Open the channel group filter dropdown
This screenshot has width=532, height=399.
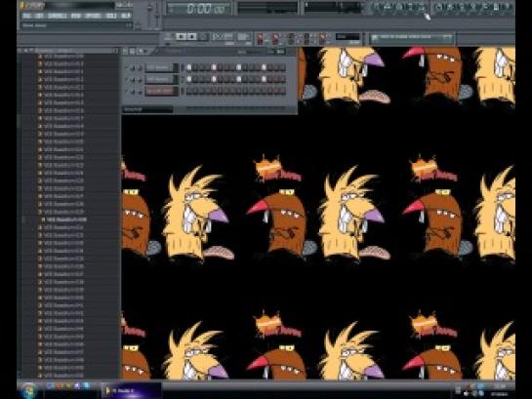(147, 109)
